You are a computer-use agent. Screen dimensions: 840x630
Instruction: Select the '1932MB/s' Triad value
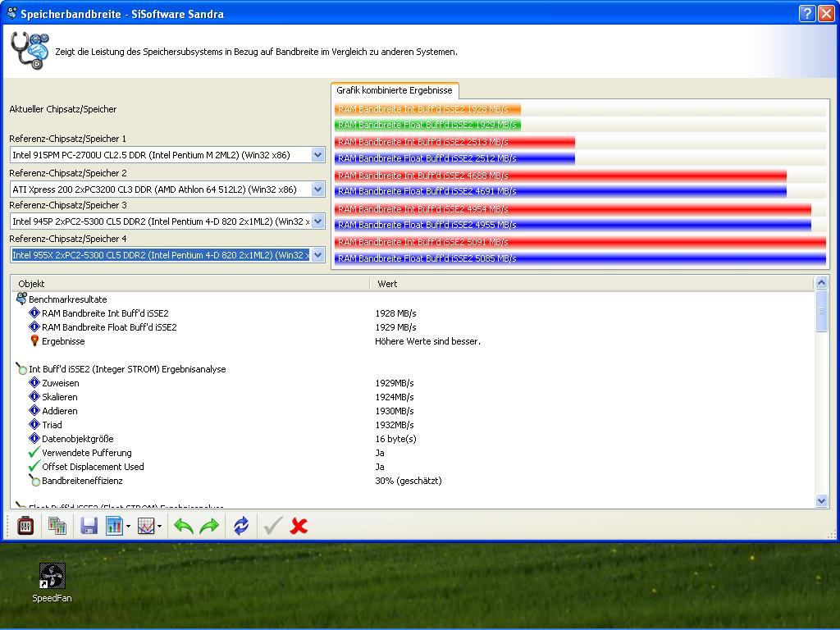[x=395, y=425]
